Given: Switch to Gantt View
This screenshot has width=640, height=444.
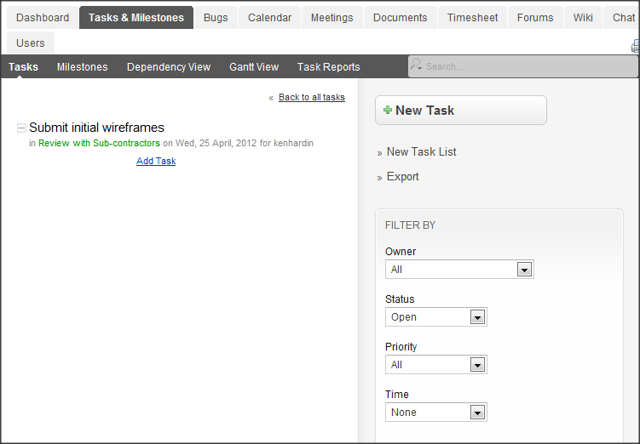Looking at the screenshot, I should point(254,67).
